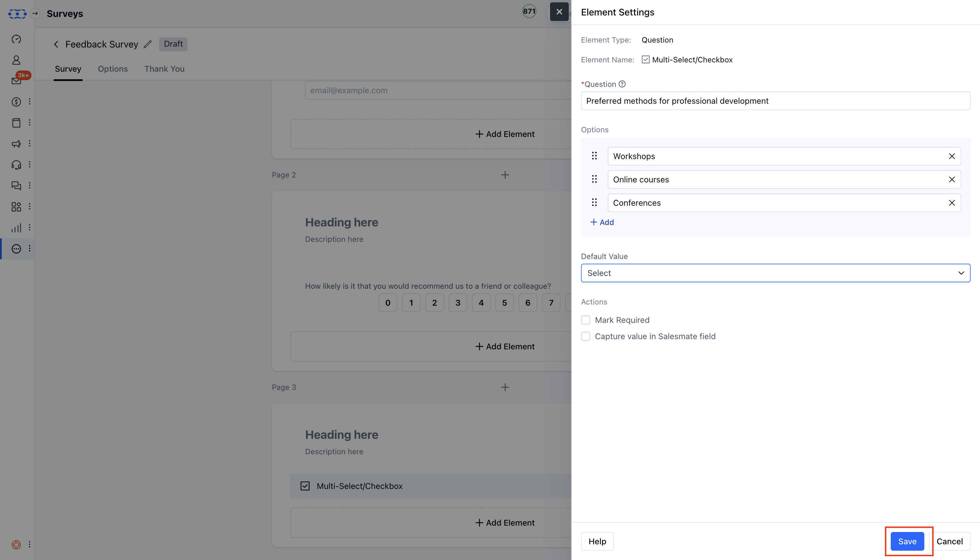Check Capture value in Salesmate field
This screenshot has width=980, height=560.
pos(585,336)
